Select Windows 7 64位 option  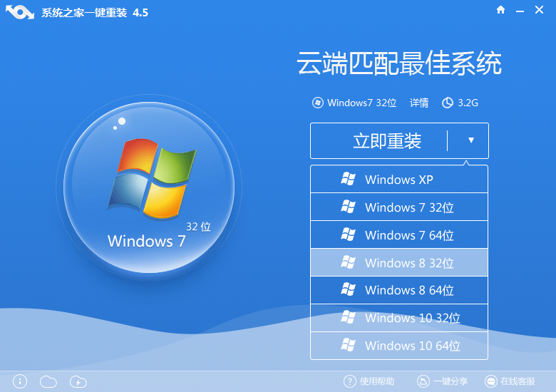398,235
